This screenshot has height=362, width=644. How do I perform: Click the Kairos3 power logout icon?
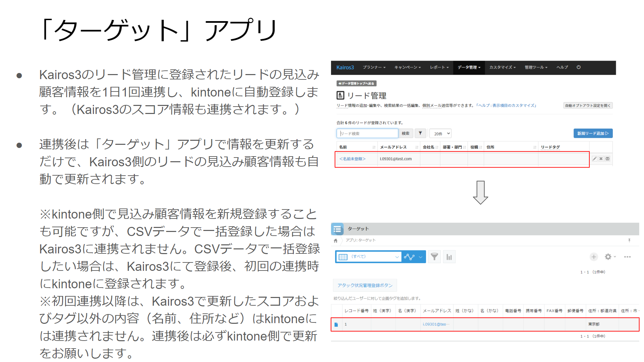coord(579,67)
